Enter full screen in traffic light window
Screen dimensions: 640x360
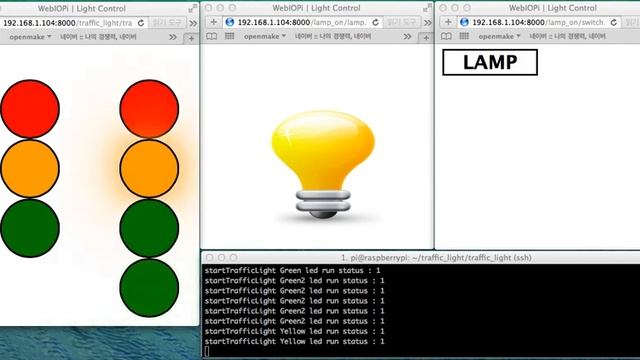[193, 8]
